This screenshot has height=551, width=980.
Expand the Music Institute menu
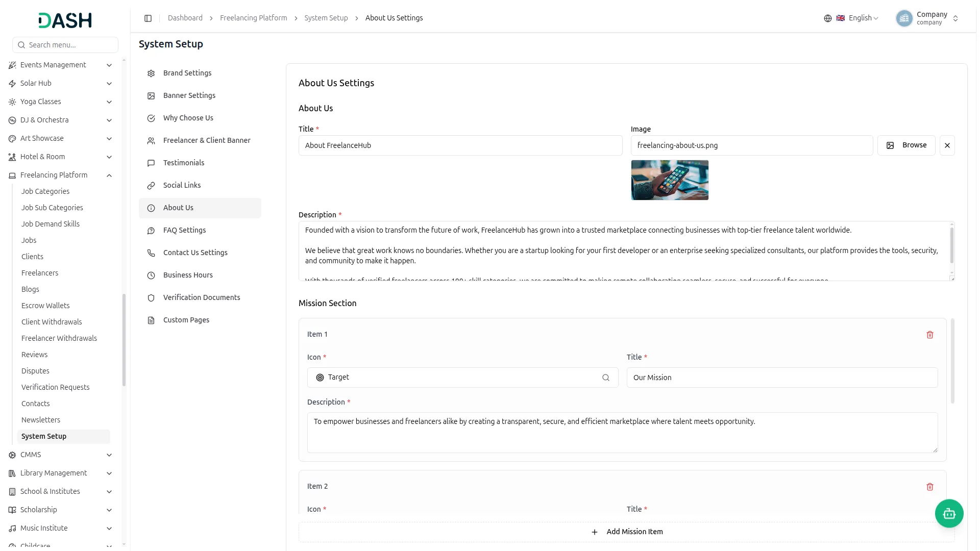point(109,529)
